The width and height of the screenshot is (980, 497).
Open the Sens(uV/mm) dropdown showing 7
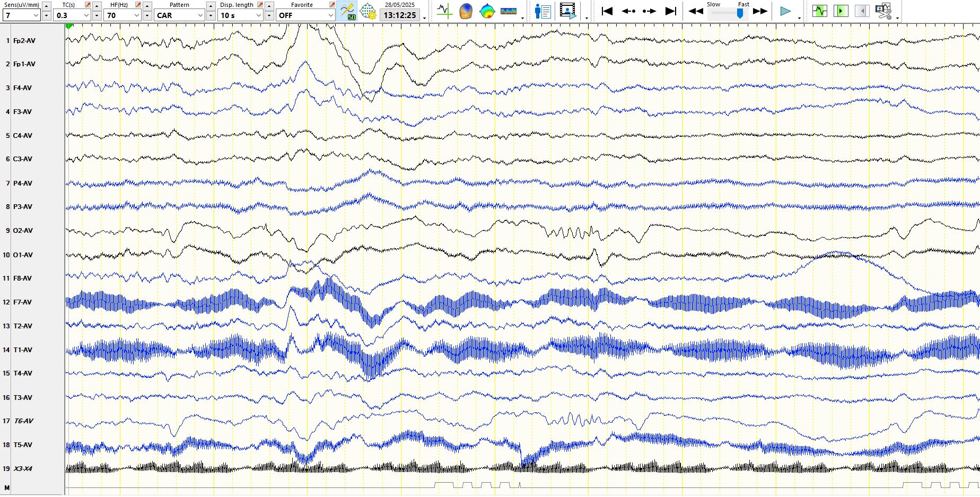(21, 15)
